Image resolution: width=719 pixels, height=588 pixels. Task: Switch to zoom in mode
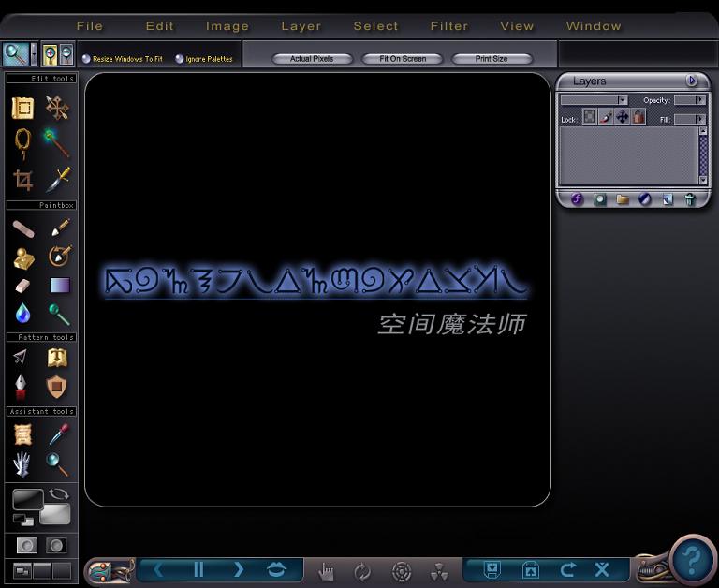click(50, 54)
